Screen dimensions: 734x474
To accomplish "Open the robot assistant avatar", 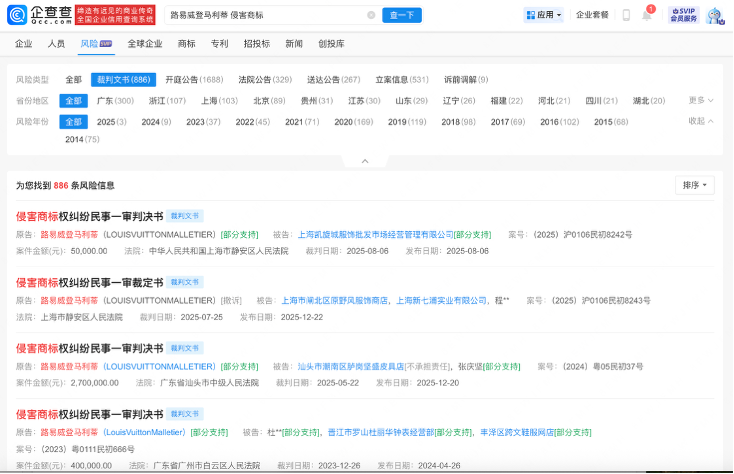I will pyautogui.click(x=715, y=15).
